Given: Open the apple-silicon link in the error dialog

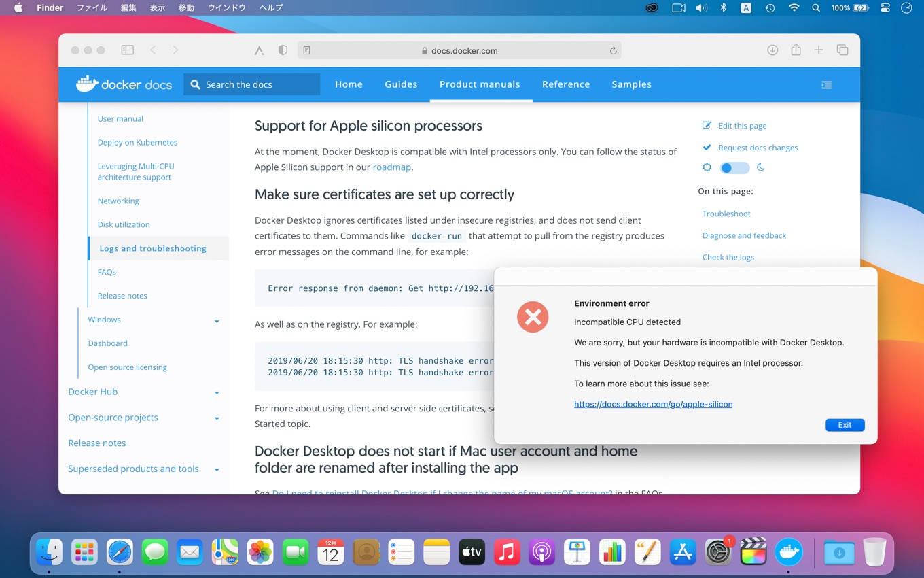Looking at the screenshot, I should (653, 403).
